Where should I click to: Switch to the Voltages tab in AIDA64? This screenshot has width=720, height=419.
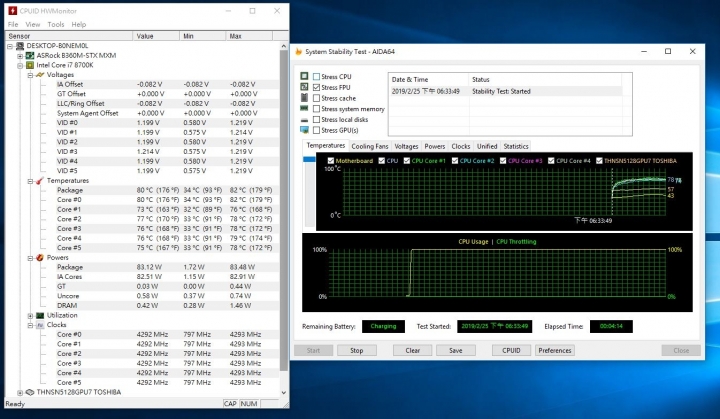click(406, 146)
